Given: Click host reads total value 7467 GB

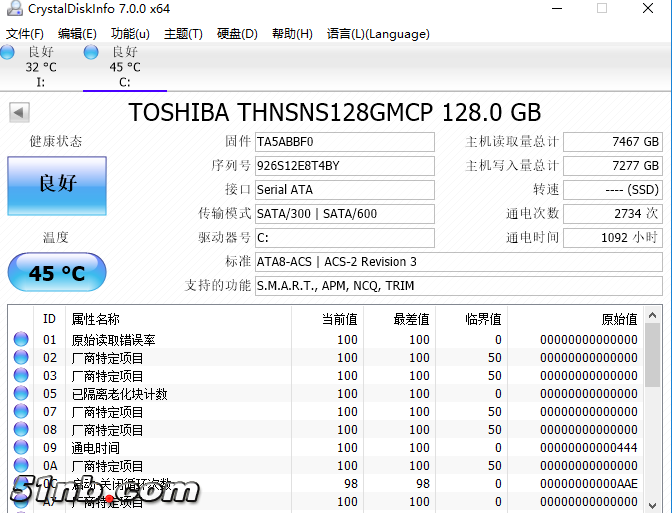Looking at the screenshot, I should click(x=613, y=142).
